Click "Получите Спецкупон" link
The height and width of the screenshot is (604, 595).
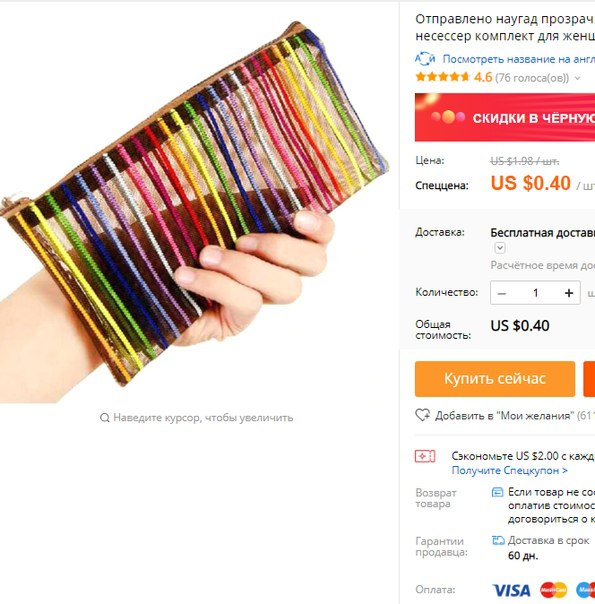pyautogui.click(x=510, y=470)
